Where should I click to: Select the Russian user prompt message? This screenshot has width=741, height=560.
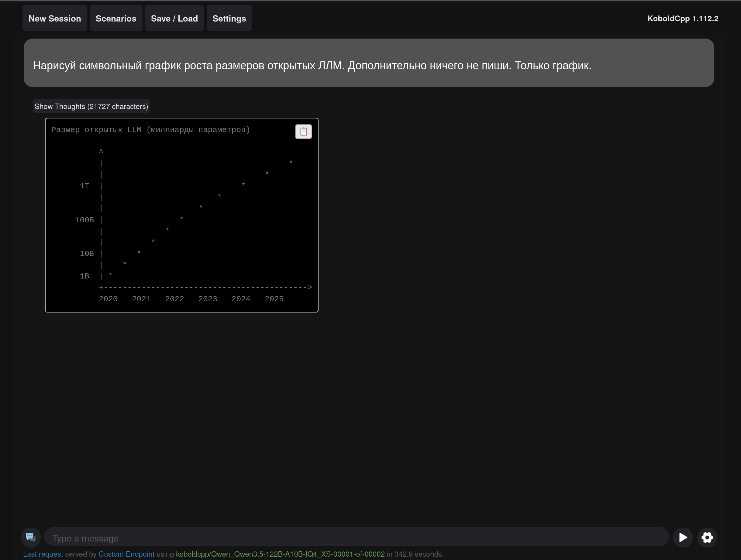pos(369,63)
